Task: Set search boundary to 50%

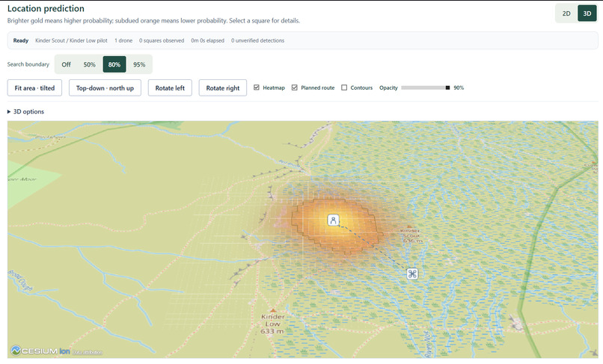Action: coord(89,64)
